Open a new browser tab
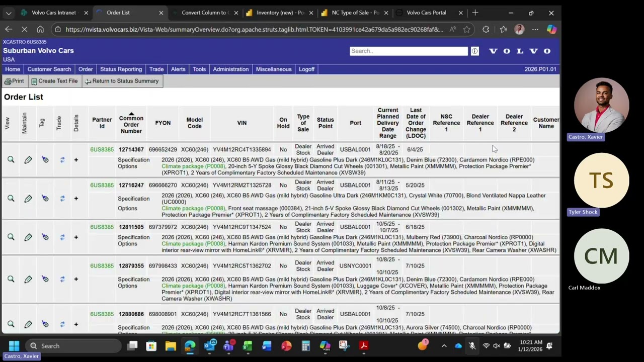The height and width of the screenshot is (362, 644). 475,13
